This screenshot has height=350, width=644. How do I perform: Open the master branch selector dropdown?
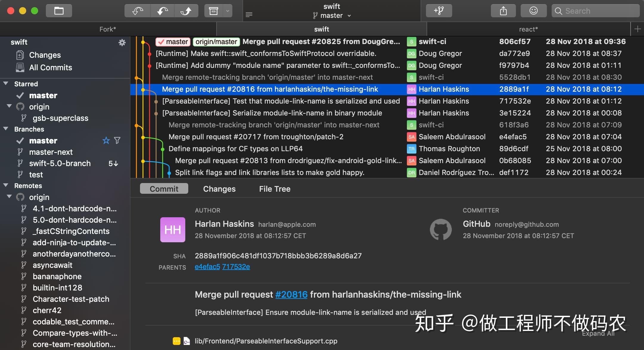coord(332,15)
